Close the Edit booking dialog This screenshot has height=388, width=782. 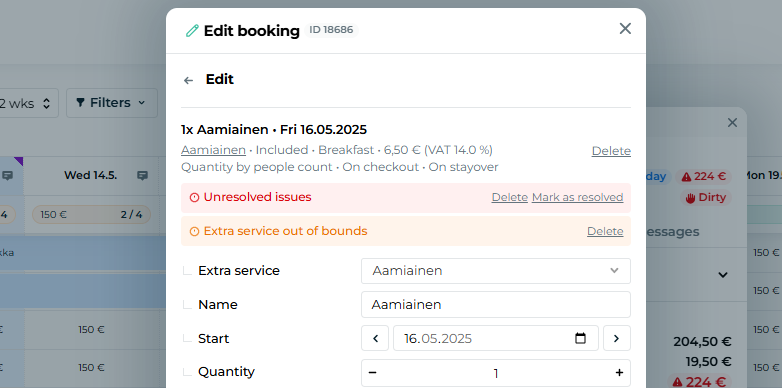625,29
